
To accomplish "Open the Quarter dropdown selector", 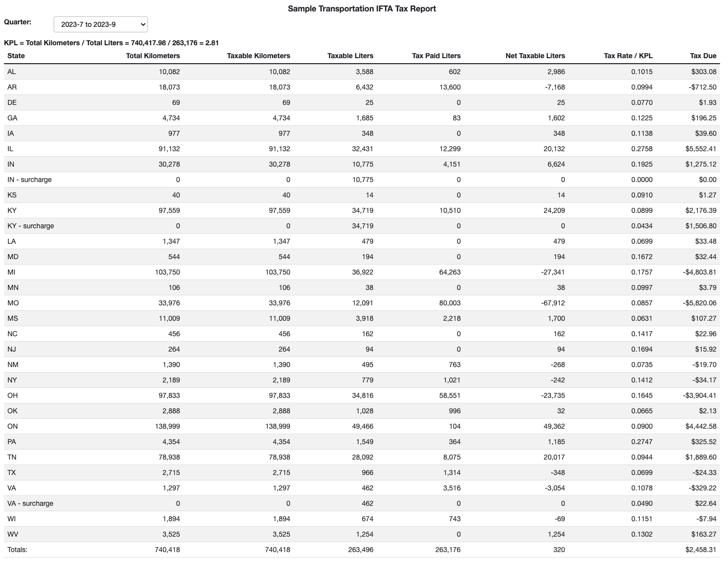I will pyautogui.click(x=100, y=24).
